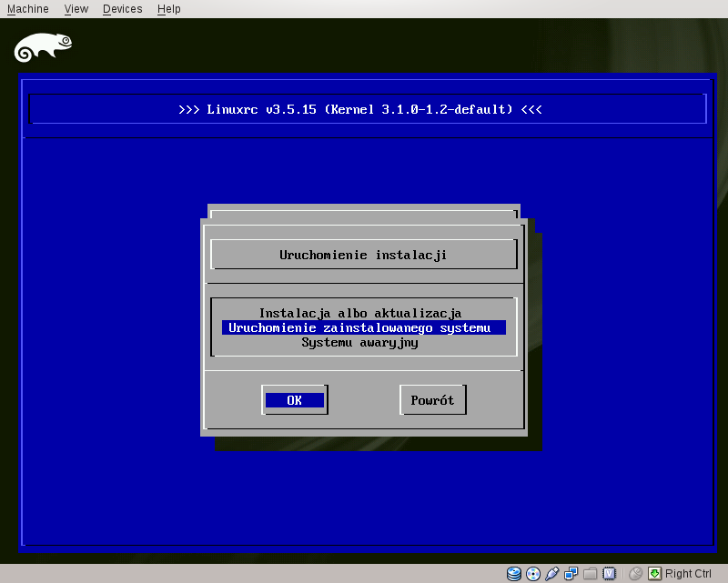Choose Systemu awaryjny list item
The height and width of the screenshot is (583, 728).
point(359,343)
